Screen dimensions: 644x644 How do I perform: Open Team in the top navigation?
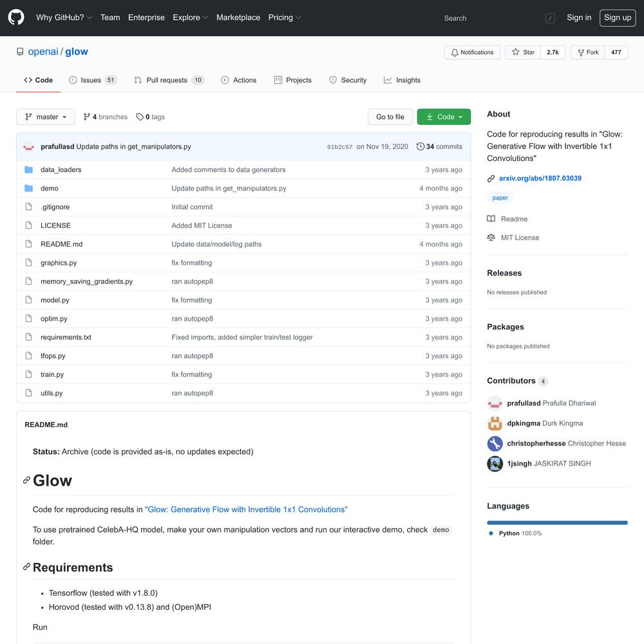pos(110,17)
